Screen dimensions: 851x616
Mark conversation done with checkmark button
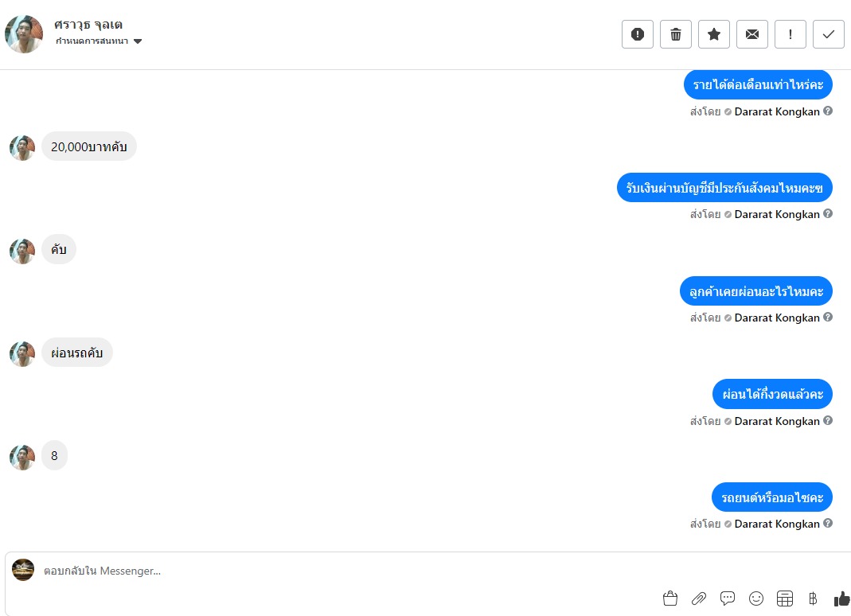828,34
